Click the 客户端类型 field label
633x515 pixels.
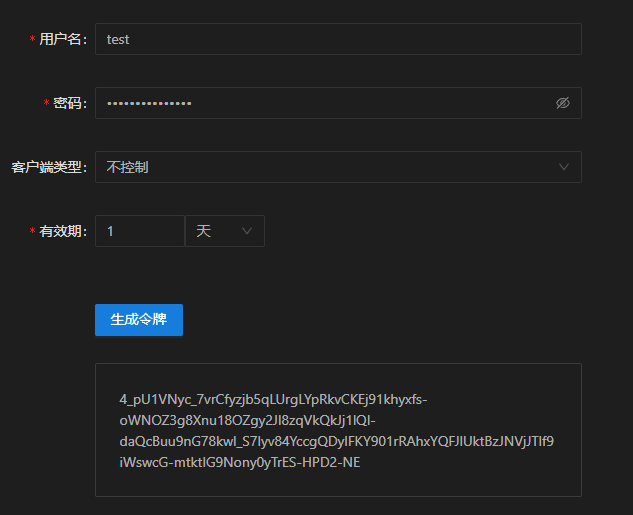click(x=49, y=167)
